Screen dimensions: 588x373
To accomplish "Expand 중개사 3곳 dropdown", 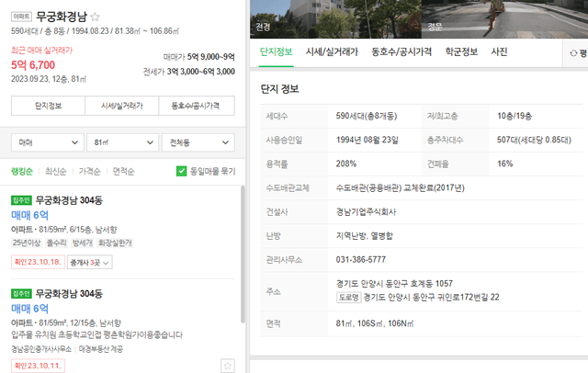I will [90, 263].
